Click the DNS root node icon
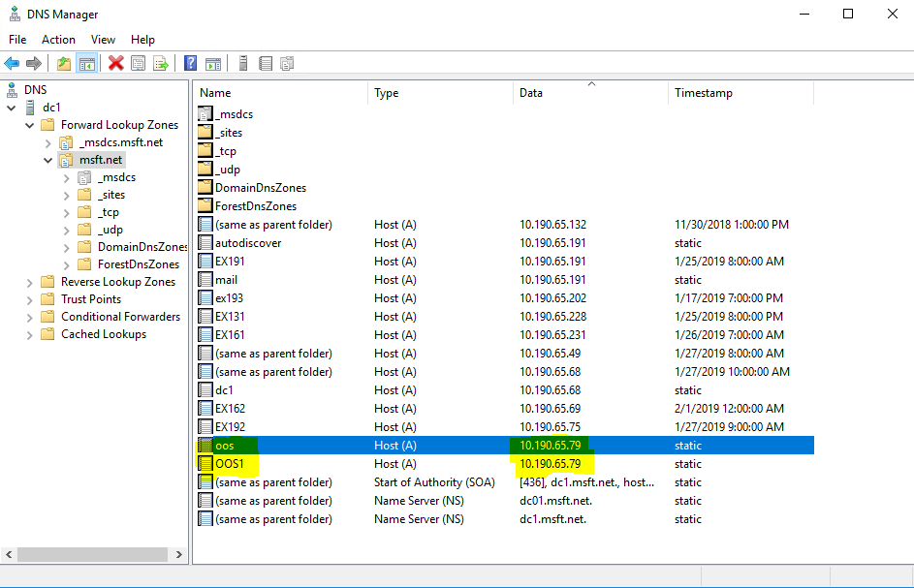914x588 pixels. point(13,90)
